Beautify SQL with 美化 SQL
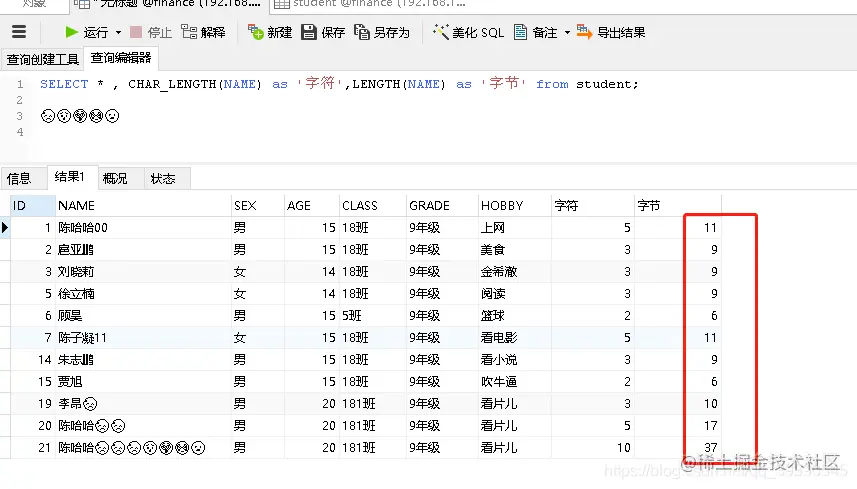 tap(468, 32)
